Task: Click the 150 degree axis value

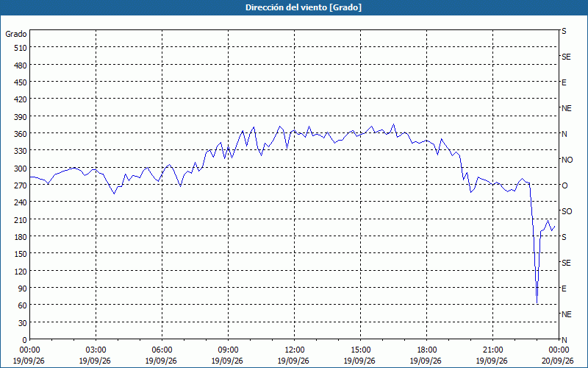Action: click(21, 254)
